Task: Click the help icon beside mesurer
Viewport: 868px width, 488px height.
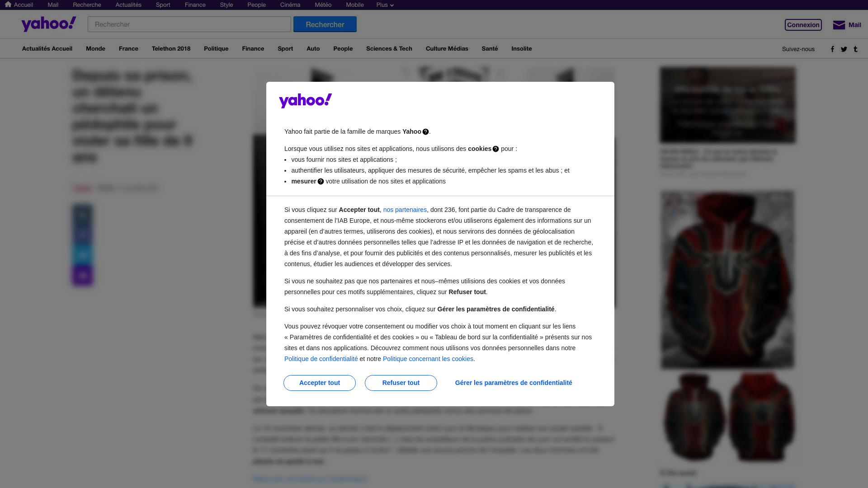Action: click(321, 182)
